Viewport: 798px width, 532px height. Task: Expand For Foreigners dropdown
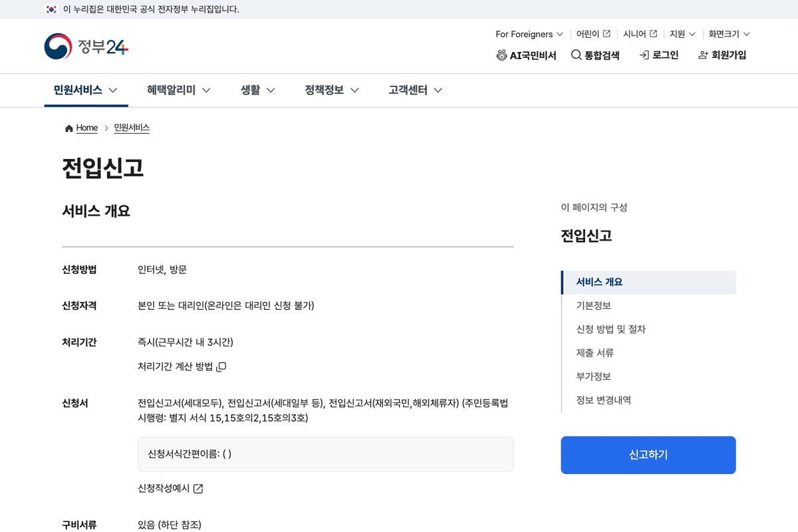[x=529, y=34]
